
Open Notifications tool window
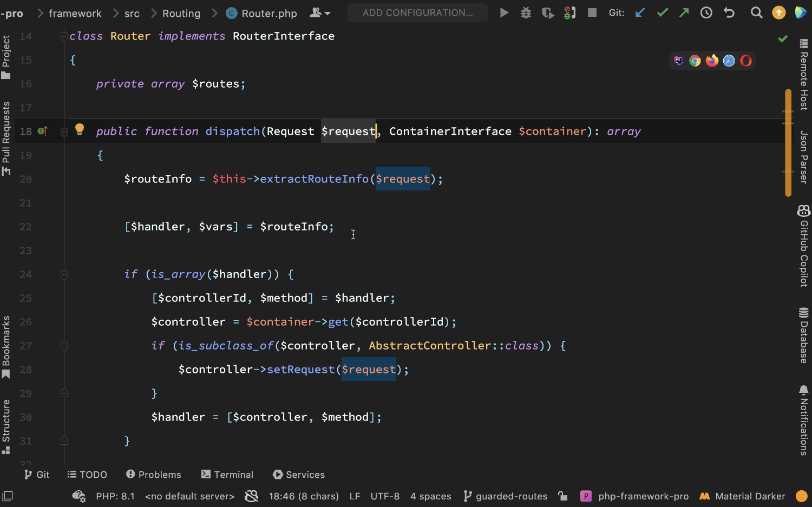[804, 420]
